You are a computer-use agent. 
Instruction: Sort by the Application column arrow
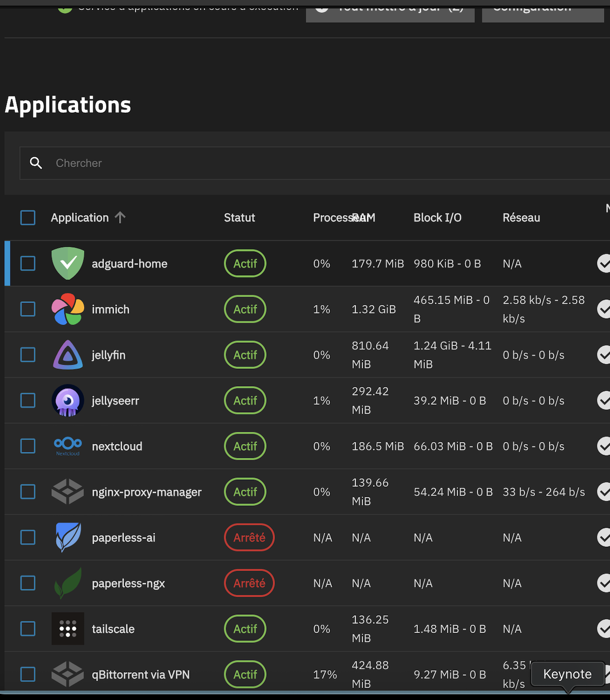121,217
